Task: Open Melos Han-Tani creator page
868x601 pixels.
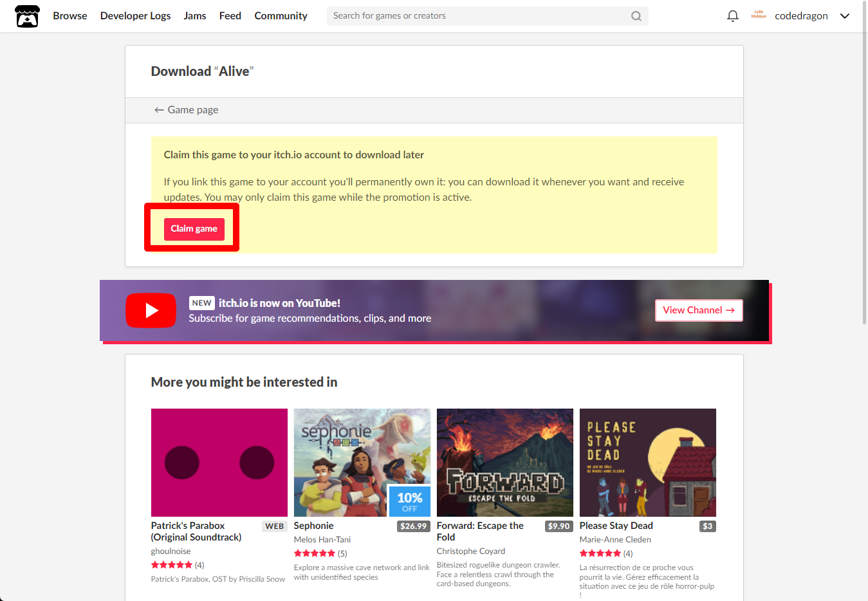Action: coord(322,540)
